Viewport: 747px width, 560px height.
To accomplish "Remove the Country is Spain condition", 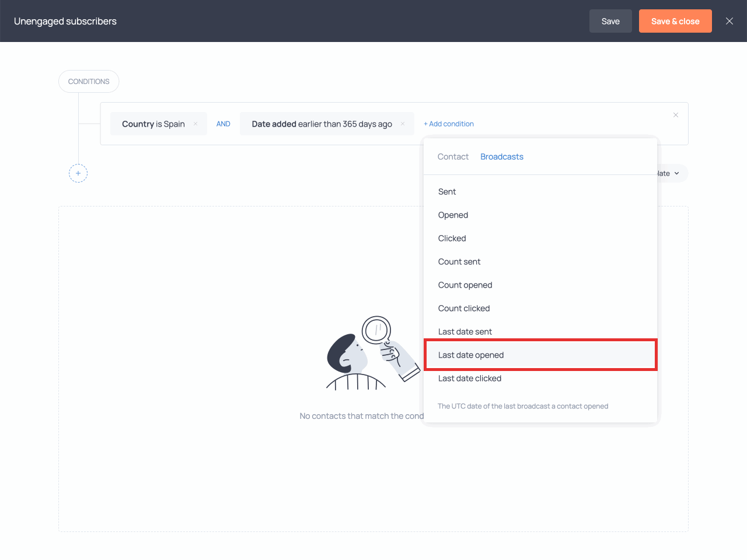I will pyautogui.click(x=196, y=124).
